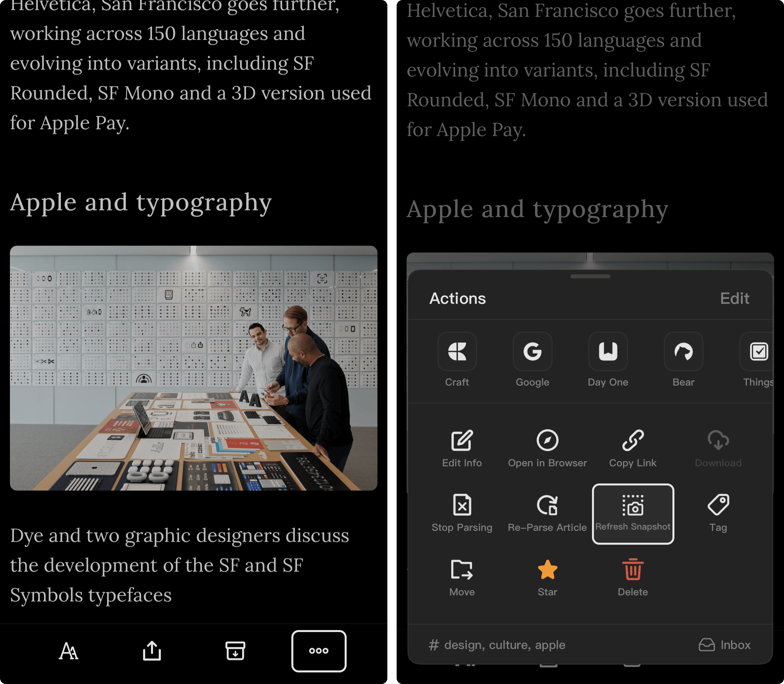Tap the 'Actions' sheet title
The height and width of the screenshot is (684, 784).
(x=458, y=298)
